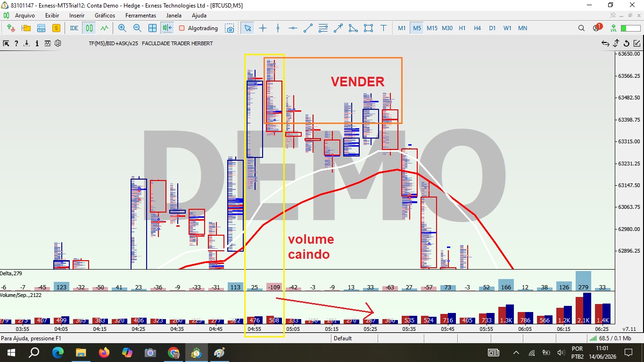Open the indicator settings gear
This screenshot has width=644, height=362.
pyautogui.click(x=58, y=43)
